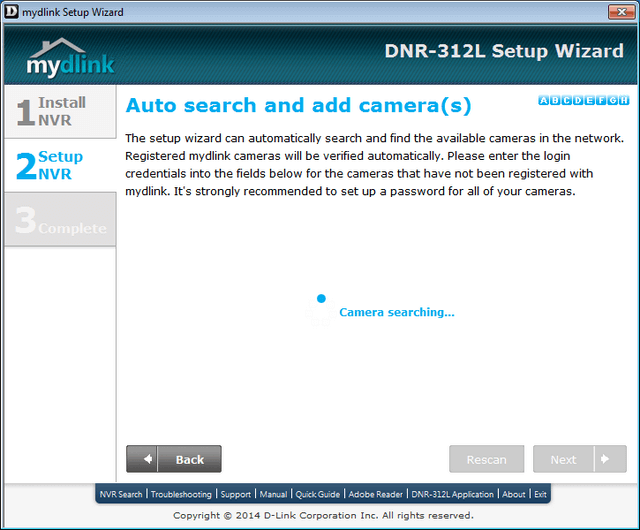
Task: Open DNR-312L Application link
Action: (x=452, y=494)
